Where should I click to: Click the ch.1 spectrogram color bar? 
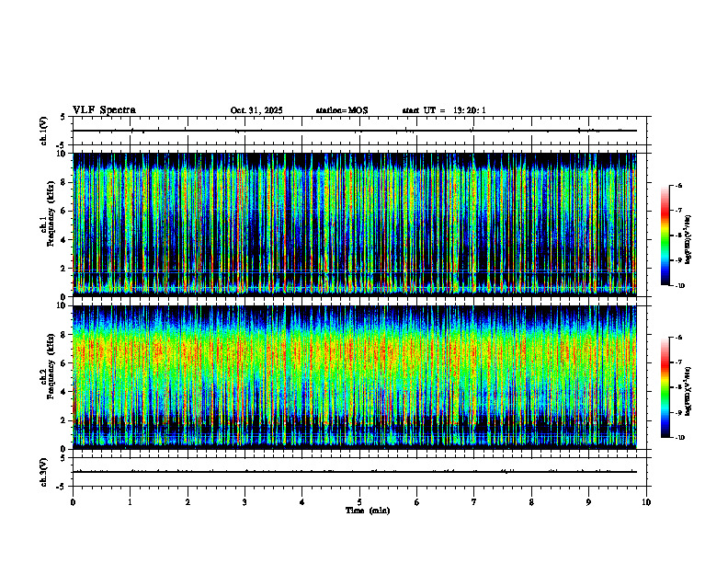coord(665,236)
